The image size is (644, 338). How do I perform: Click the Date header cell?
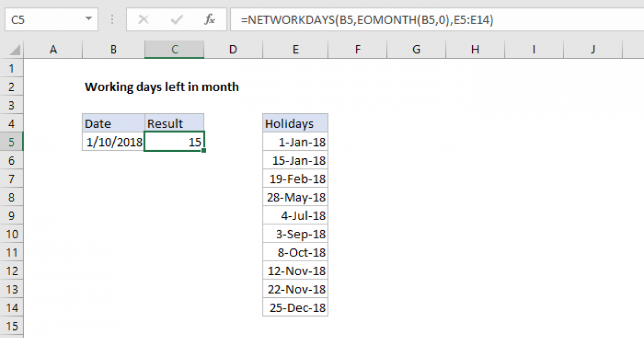coord(114,123)
